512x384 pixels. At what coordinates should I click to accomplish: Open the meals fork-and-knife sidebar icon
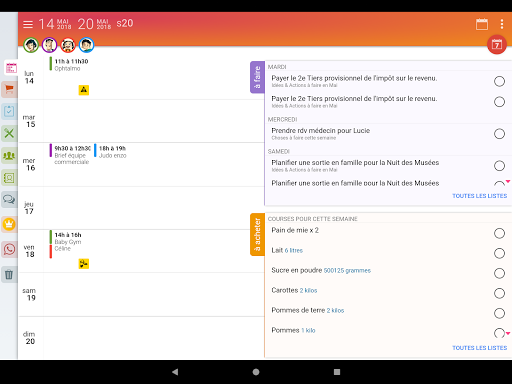(x=9, y=133)
